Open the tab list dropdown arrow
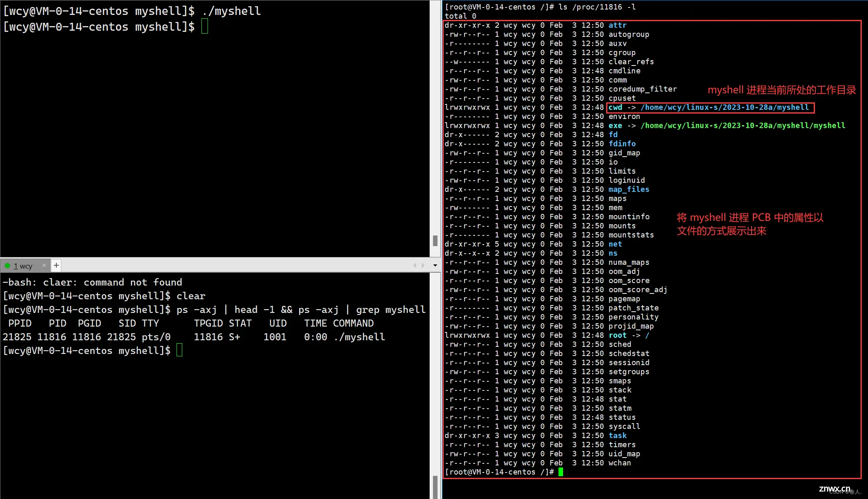868x499 pixels. coord(435,265)
